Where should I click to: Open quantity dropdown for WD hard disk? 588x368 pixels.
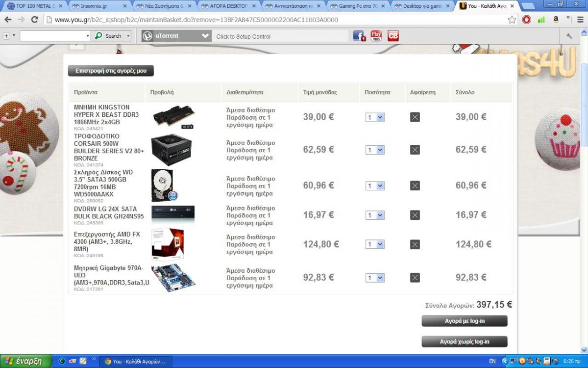coord(375,185)
